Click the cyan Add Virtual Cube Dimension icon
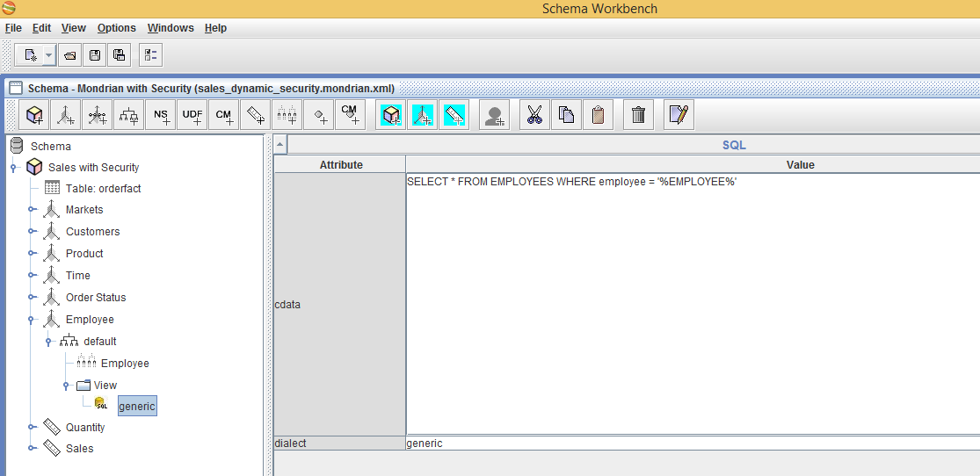980x476 pixels. point(423,115)
